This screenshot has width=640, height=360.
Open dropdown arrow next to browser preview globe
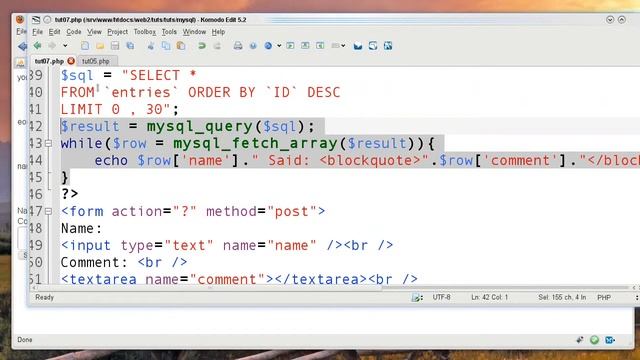(279, 46)
